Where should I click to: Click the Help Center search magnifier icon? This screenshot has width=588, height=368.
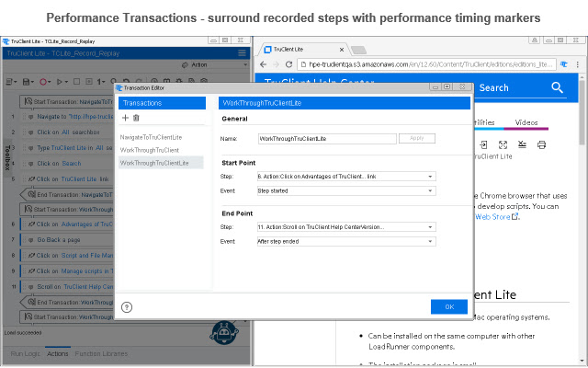558,88
